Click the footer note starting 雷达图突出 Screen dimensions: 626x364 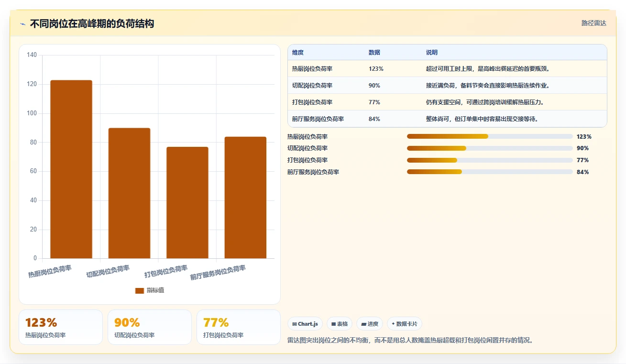point(410,341)
